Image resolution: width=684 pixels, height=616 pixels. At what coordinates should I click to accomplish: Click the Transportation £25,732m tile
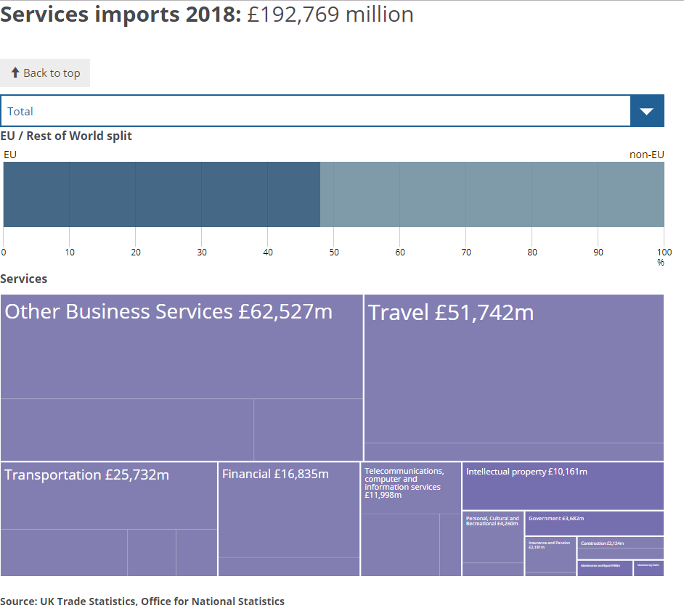tap(109, 501)
